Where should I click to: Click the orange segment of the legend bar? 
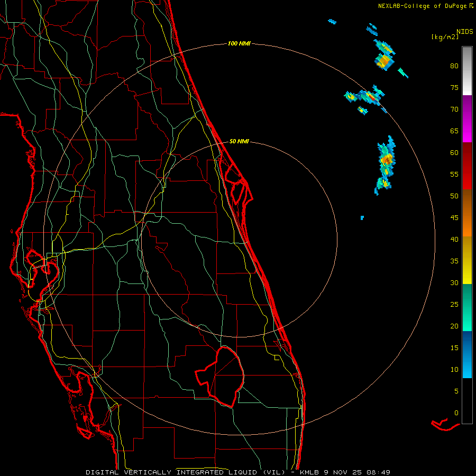467,213
